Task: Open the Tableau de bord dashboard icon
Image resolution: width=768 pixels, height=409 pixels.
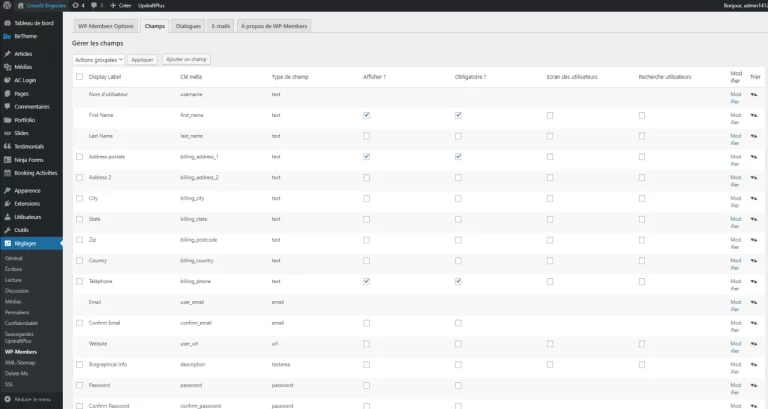Action: (x=7, y=23)
